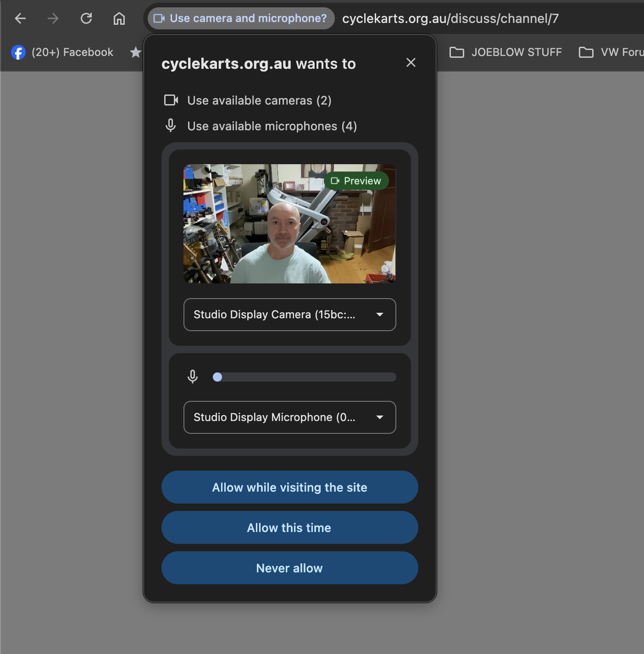The height and width of the screenshot is (654, 644).
Task: Click the browser back arrow
Action: 20,18
